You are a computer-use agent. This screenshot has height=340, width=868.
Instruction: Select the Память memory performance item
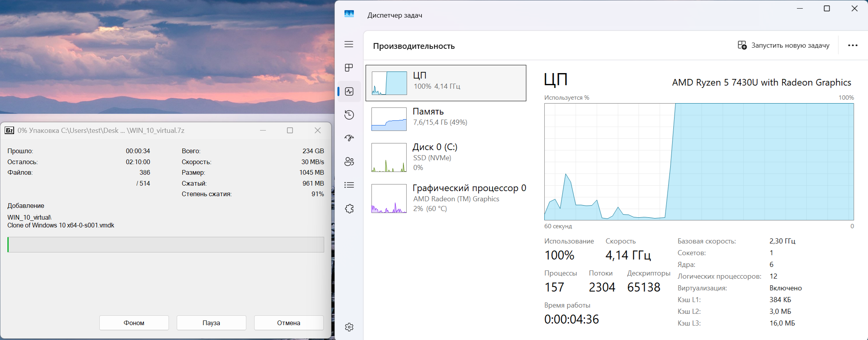(446, 119)
